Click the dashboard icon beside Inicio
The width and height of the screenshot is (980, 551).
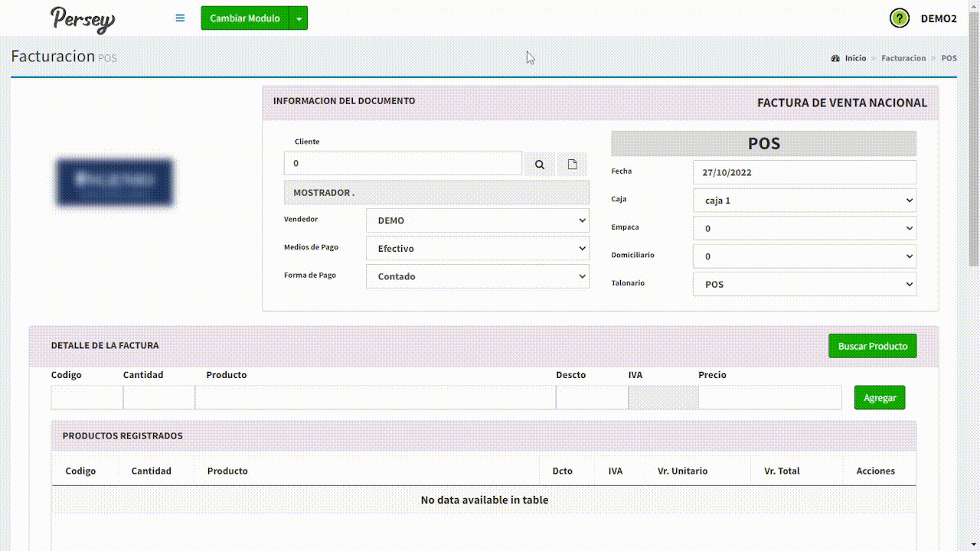pos(835,58)
